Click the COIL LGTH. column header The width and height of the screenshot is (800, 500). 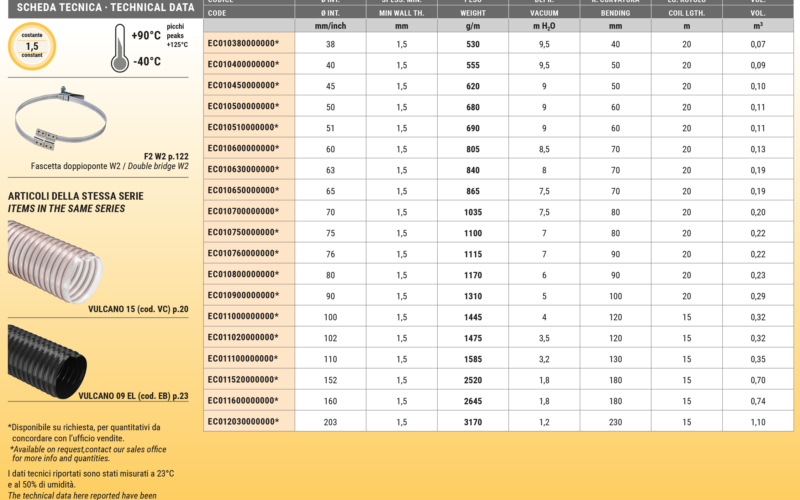686,13
